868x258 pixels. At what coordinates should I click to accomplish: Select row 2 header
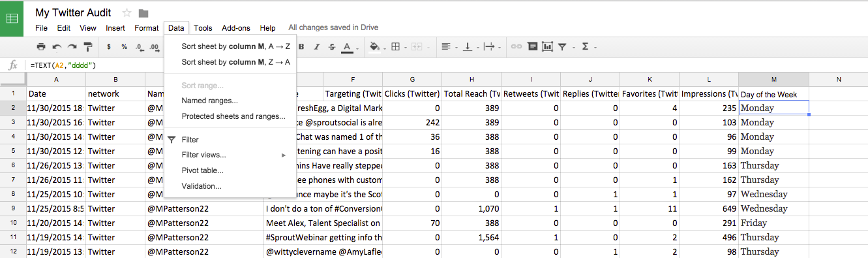click(x=13, y=108)
